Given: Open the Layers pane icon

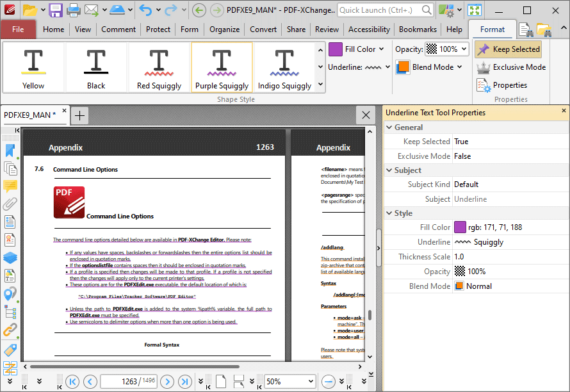Looking at the screenshot, I should [x=10, y=257].
